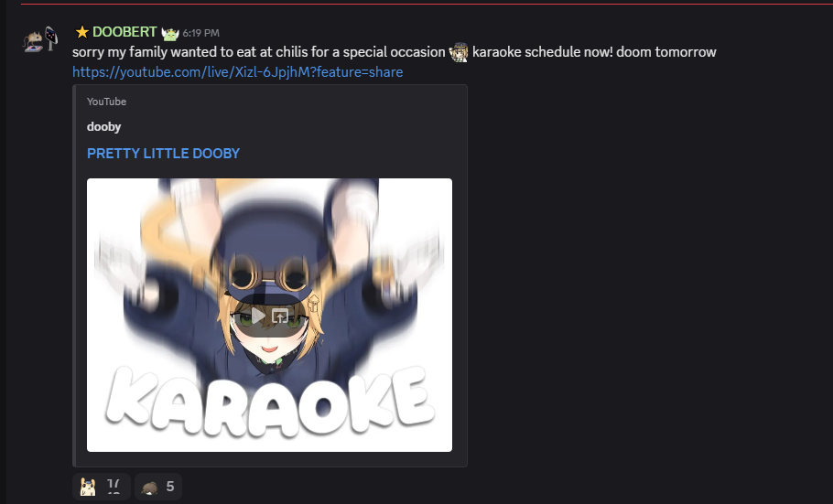Click the DOOBERT username
833x504 pixels.
pos(124,32)
